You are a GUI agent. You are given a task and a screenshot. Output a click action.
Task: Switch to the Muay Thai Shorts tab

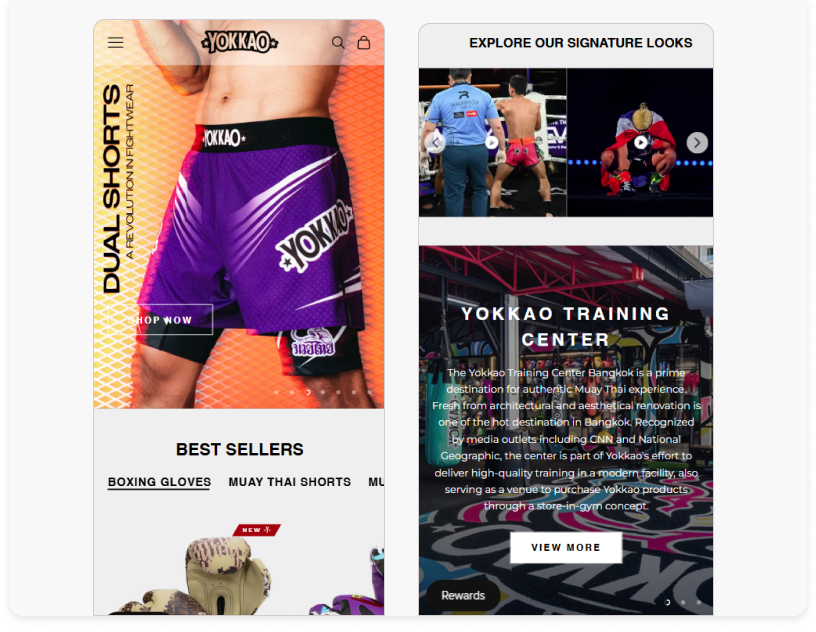pyautogui.click(x=289, y=482)
